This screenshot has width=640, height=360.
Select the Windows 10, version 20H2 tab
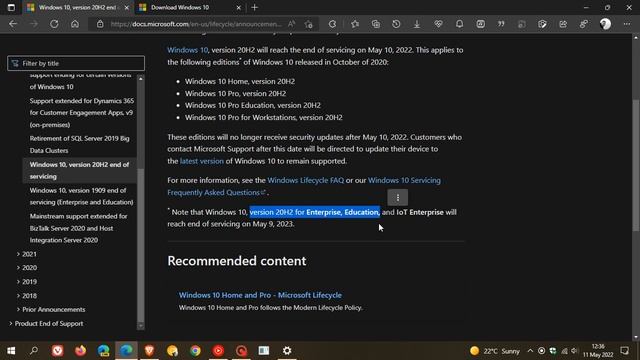click(x=78, y=7)
